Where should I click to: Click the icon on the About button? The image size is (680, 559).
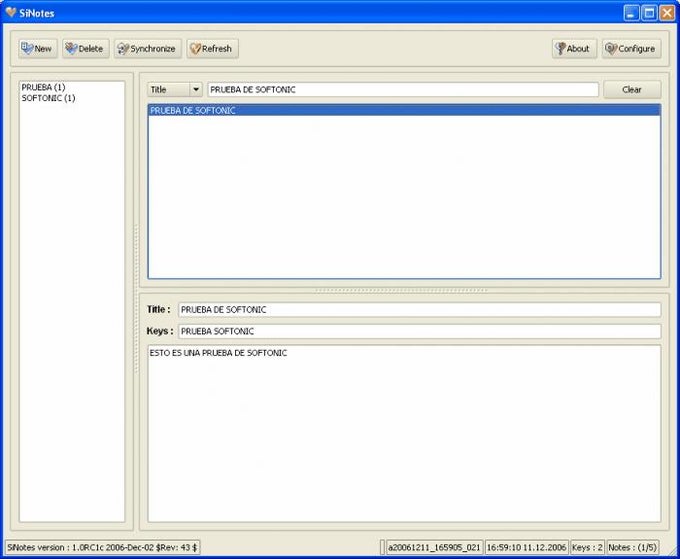pyautogui.click(x=561, y=49)
